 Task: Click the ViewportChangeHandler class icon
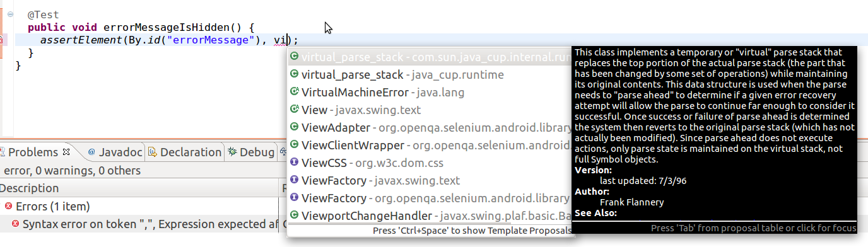point(294,215)
